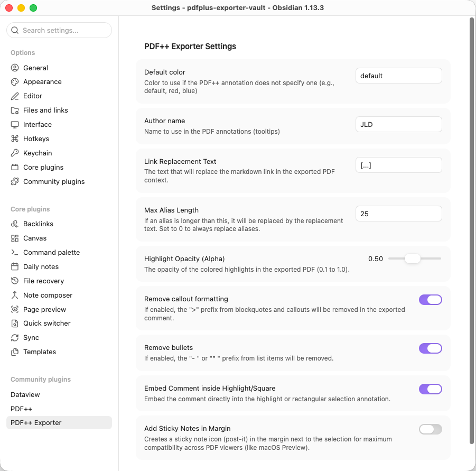Image resolution: width=476 pixels, height=471 pixels.
Task: Click 'Name to use in the PDF annotations' description
Action: pos(212,132)
